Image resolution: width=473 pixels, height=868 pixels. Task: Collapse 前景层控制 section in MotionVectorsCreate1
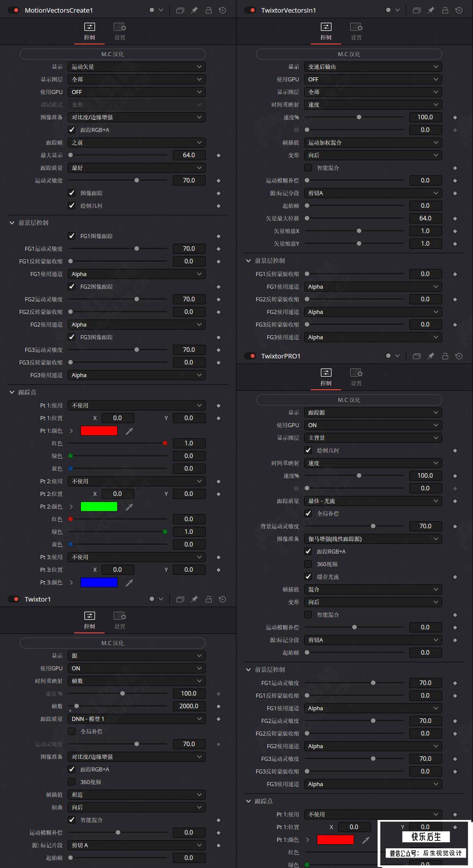tap(12, 223)
